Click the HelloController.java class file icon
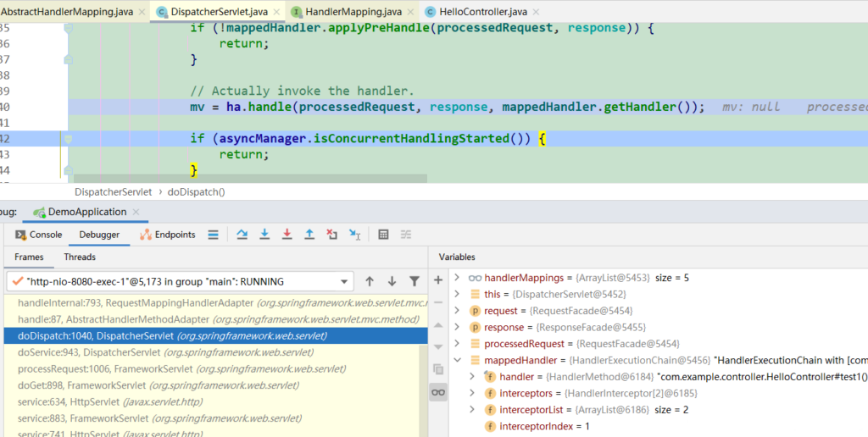This screenshot has width=868, height=437. 430,12
